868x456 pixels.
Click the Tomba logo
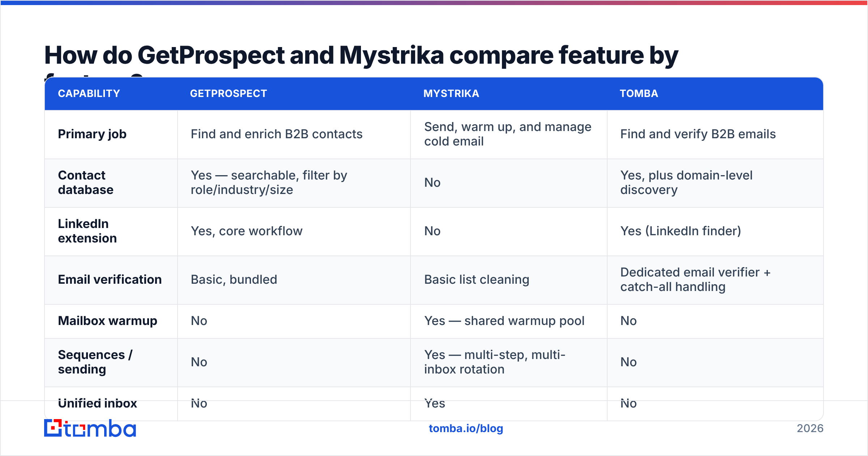90,428
